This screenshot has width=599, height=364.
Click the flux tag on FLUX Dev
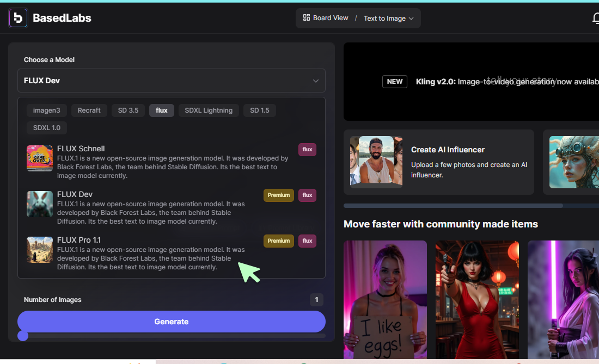point(307,195)
